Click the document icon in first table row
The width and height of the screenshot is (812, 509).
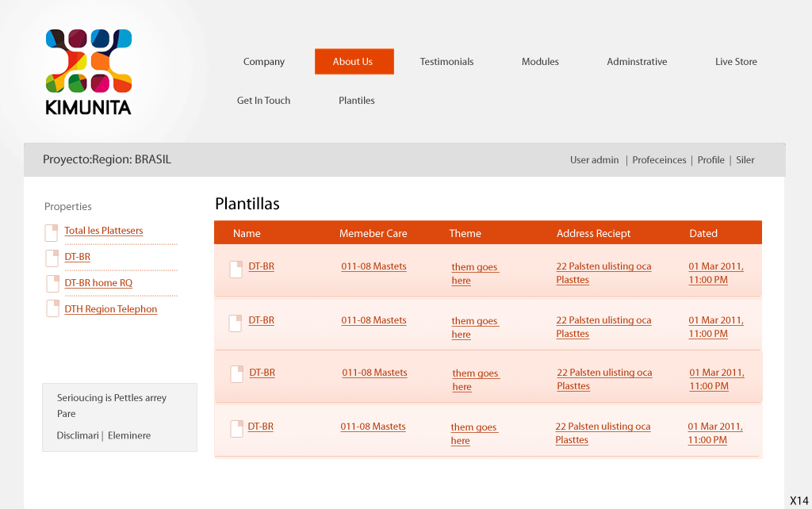[x=236, y=270]
